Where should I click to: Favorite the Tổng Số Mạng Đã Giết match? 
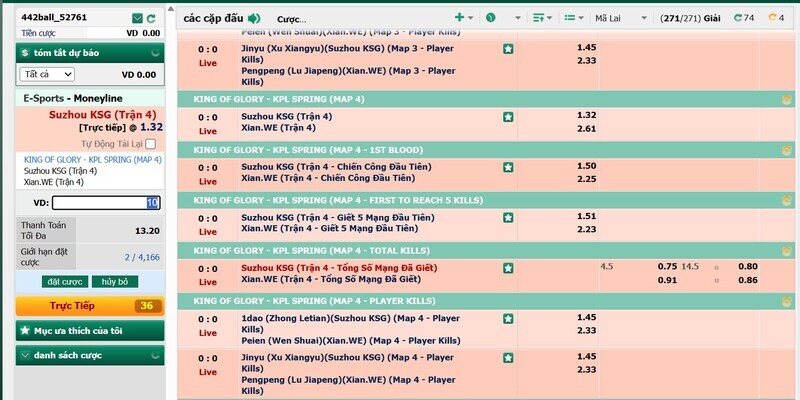[508, 268]
